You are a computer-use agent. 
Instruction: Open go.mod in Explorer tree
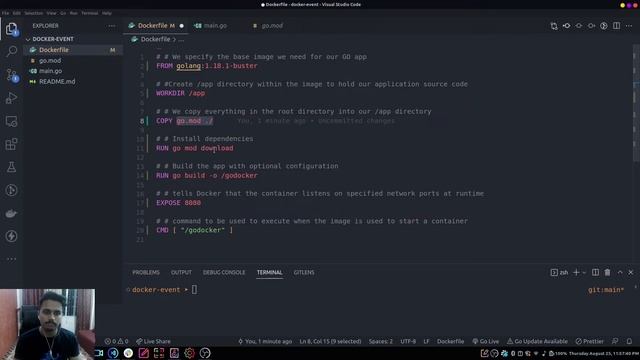(73, 60)
